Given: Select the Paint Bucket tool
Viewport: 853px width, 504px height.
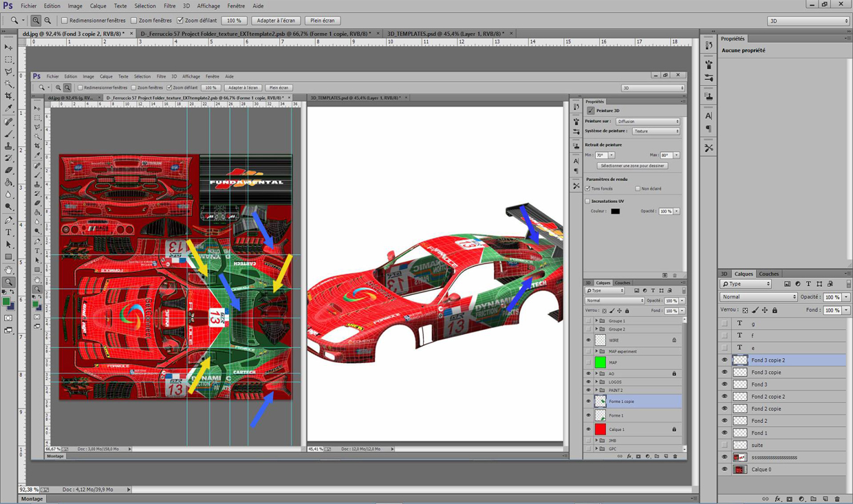Looking at the screenshot, I should (9, 183).
